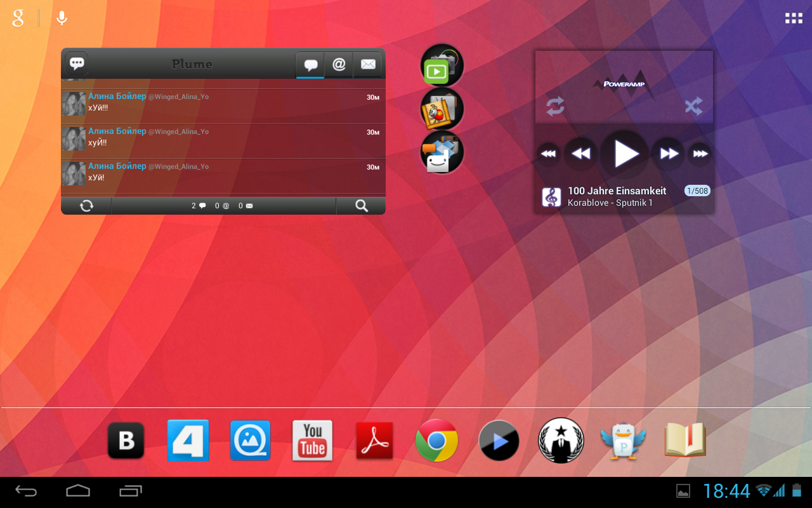Open tweet reading хУй!!!

(x=223, y=106)
